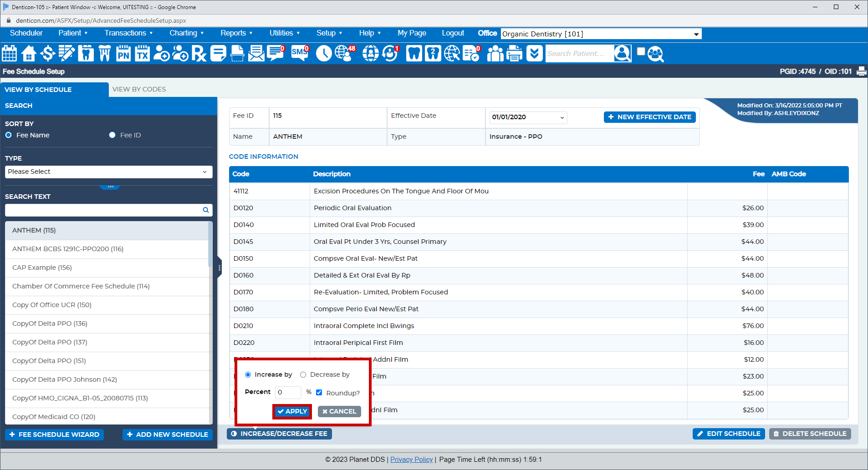Open the scheduler calendar icon

click(x=10, y=53)
